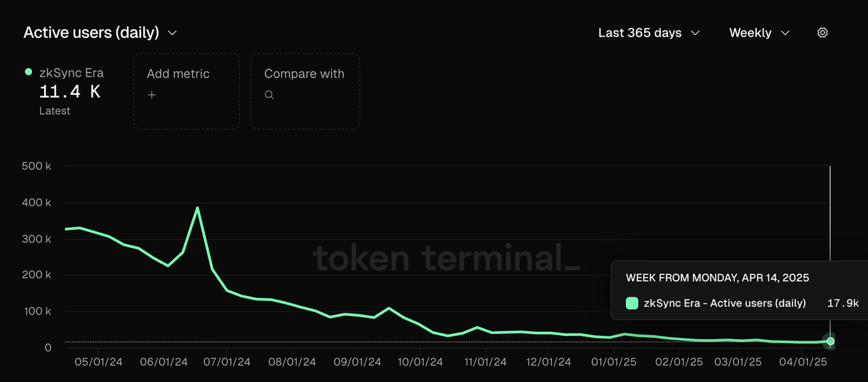Click the 05/01/24 x-axis label
Screen dimensions: 868x382
click(98, 362)
